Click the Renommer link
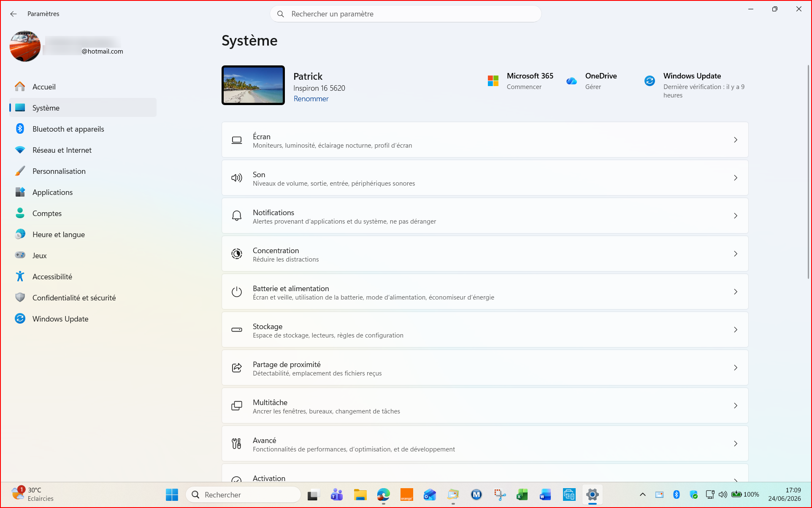Viewport: 812px width, 508px height. pos(311,98)
